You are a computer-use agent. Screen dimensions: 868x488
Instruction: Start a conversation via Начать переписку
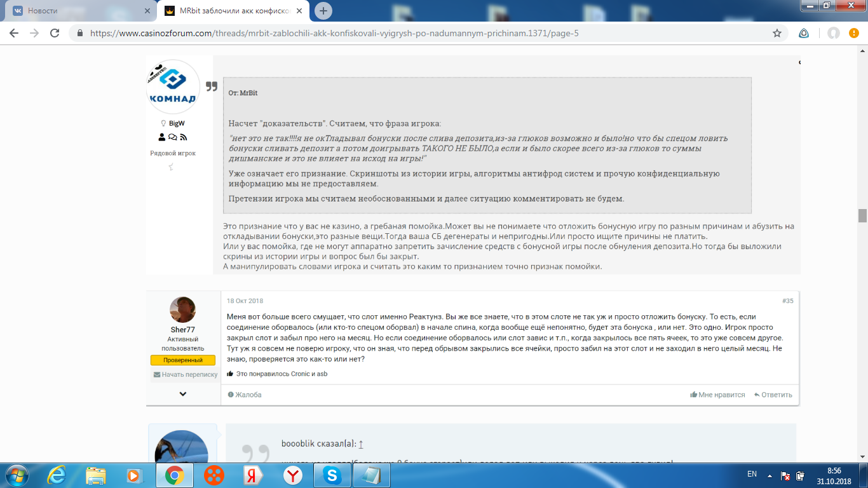click(186, 375)
